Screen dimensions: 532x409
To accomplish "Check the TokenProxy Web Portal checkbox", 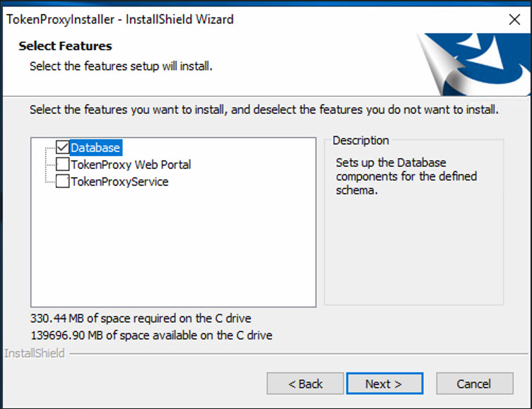I will [x=62, y=164].
